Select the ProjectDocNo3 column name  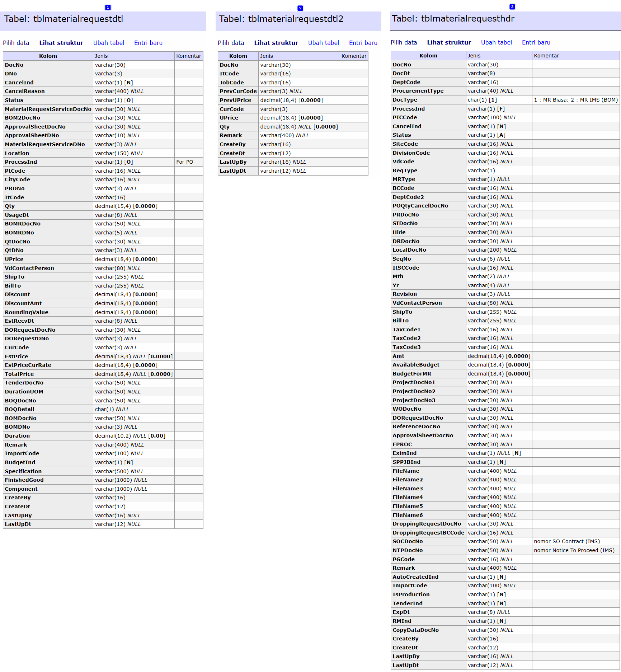pos(414,400)
